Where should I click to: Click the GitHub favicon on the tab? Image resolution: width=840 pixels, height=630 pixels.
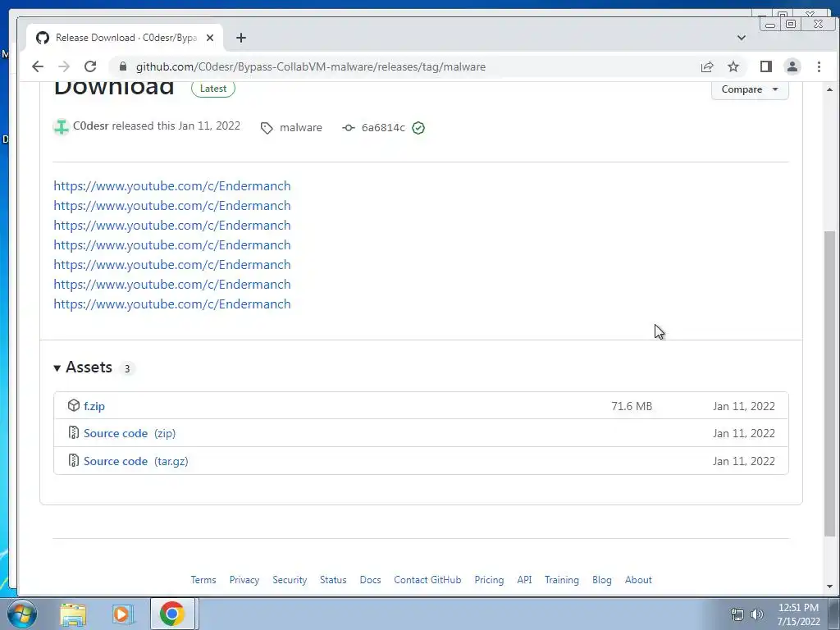43,38
